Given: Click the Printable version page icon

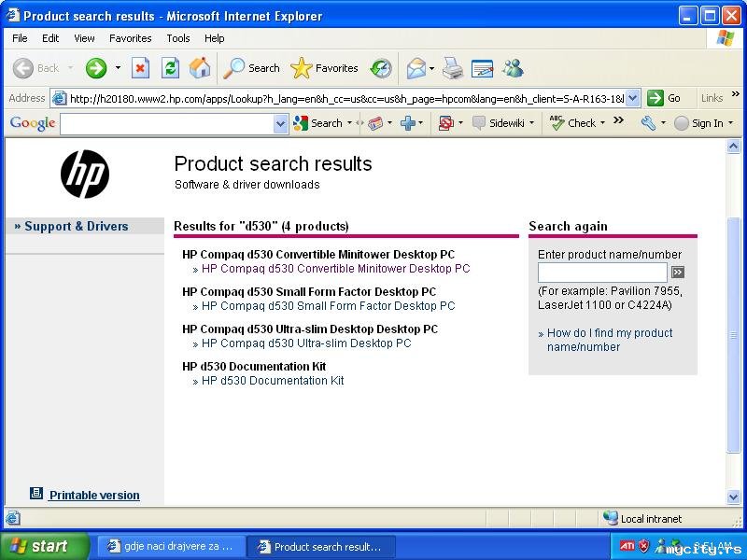Looking at the screenshot, I should (36, 494).
